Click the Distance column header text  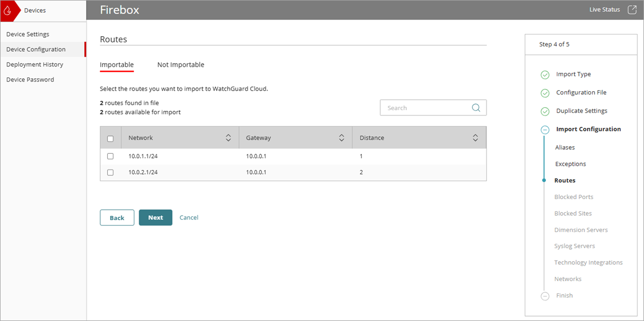(372, 138)
